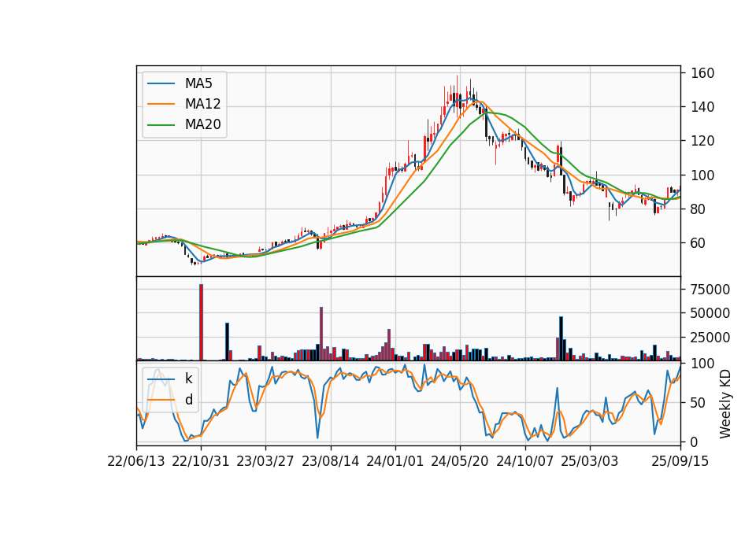Click the 50000 volume axis tick
This screenshot has height=543, width=756.
pyautogui.click(x=710, y=313)
